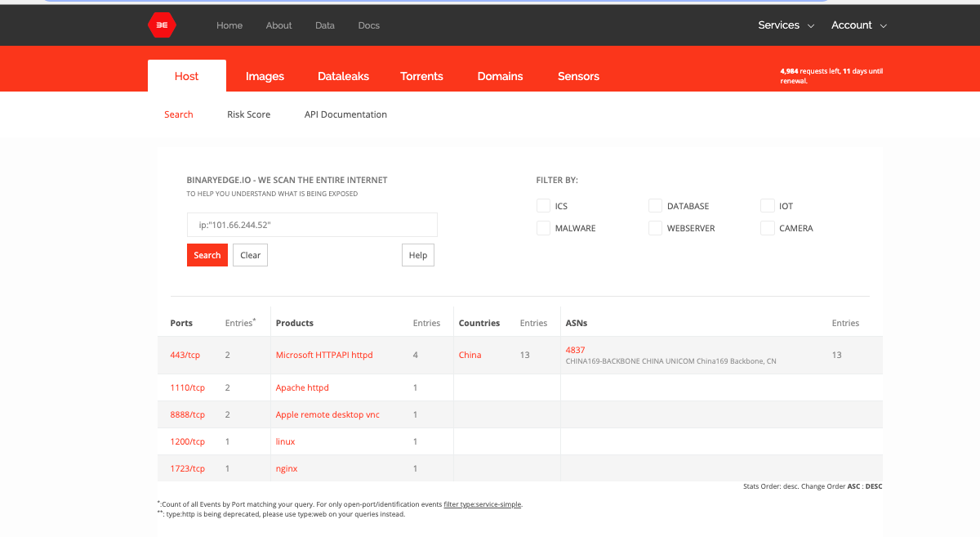Click the requests left renewal notice
The image size is (980, 537).
pos(831,76)
